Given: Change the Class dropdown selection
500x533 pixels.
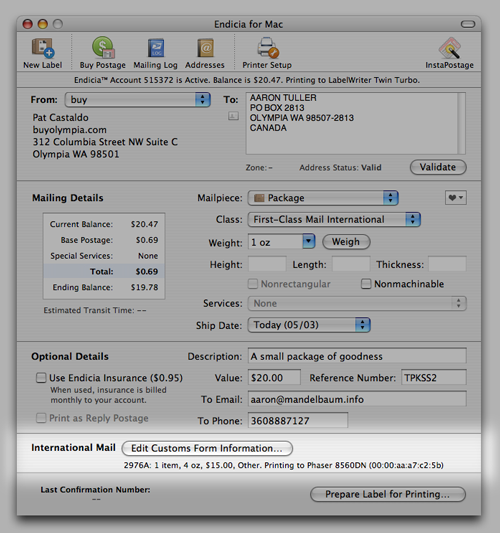Looking at the screenshot, I should click(334, 219).
